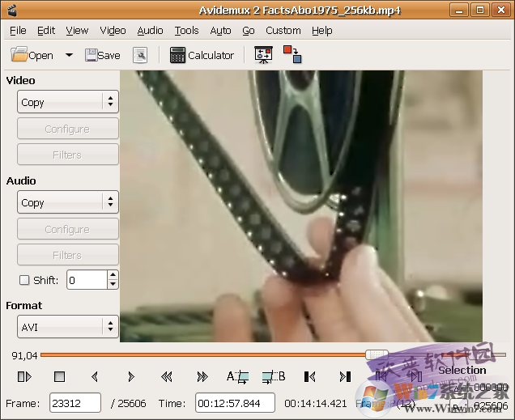The image size is (515, 420).
Task: Click the Play button icon
Action: tap(24, 376)
